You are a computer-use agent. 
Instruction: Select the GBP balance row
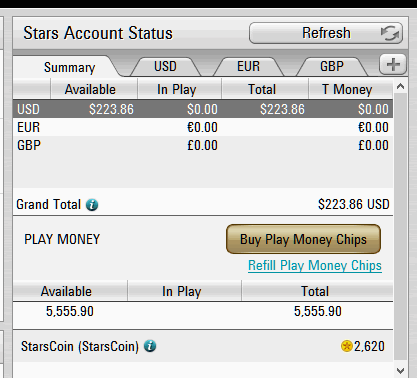pos(203,145)
